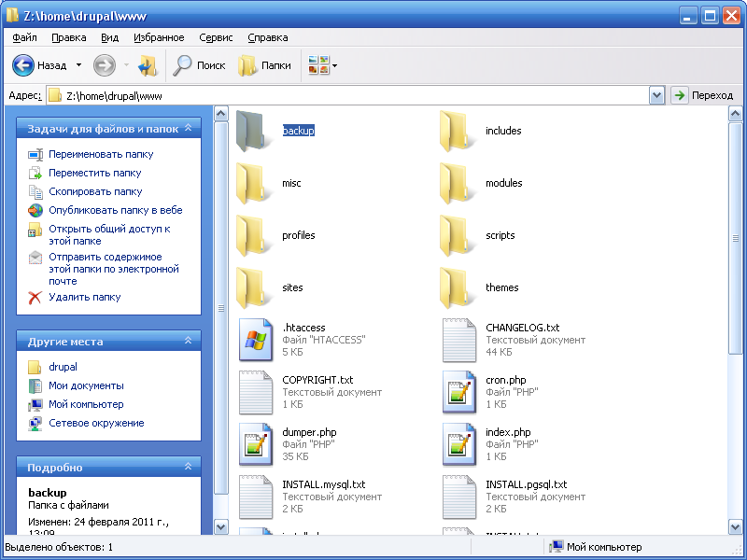Select the INSTALL.pgsql.txt document icon
This screenshot has height=560, width=747.
459,497
